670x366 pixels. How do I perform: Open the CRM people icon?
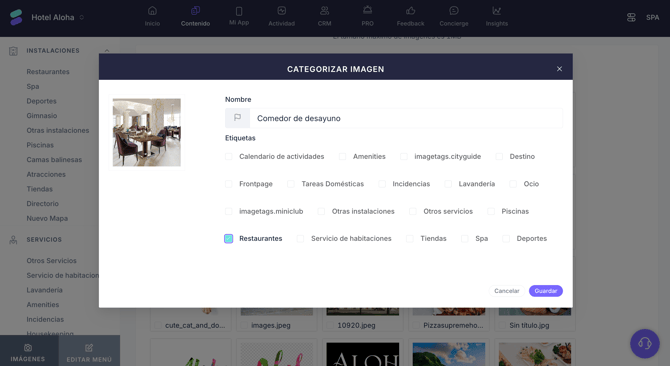coord(324,11)
